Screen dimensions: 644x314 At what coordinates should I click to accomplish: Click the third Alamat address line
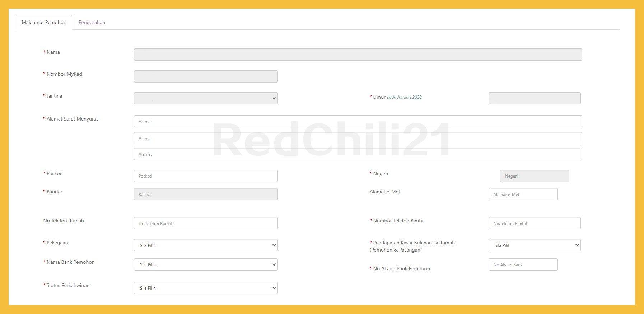[x=358, y=154]
